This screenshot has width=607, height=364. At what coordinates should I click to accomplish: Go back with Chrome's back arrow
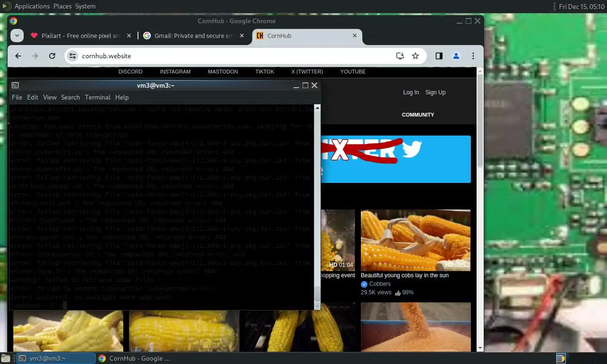[18, 56]
